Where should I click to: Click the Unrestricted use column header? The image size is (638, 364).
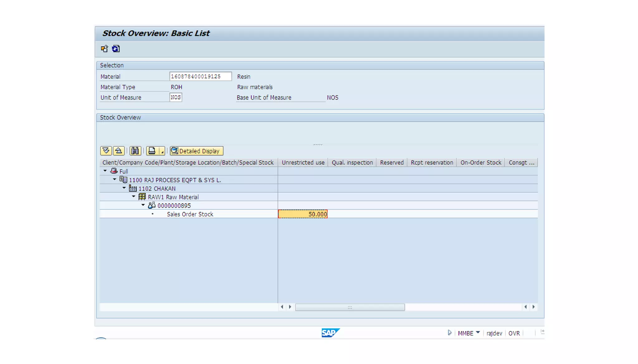pos(303,162)
